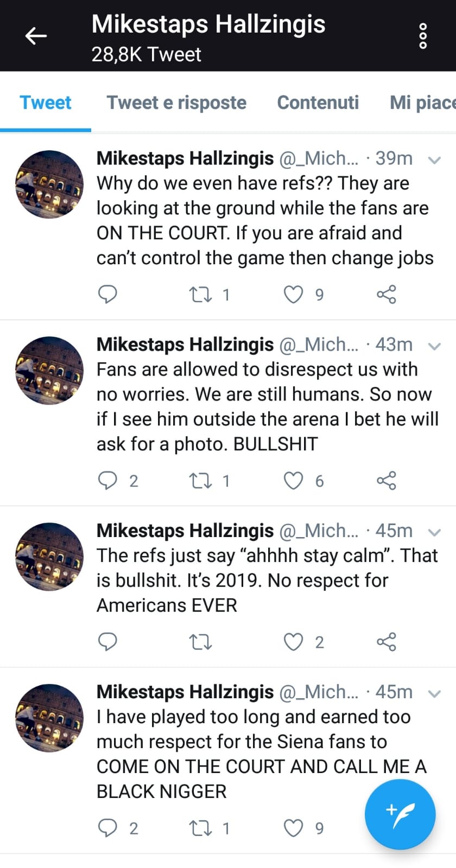This screenshot has width=456, height=868.
Task: Expand the chevron menu on the 39m tweet
Action: [x=434, y=159]
